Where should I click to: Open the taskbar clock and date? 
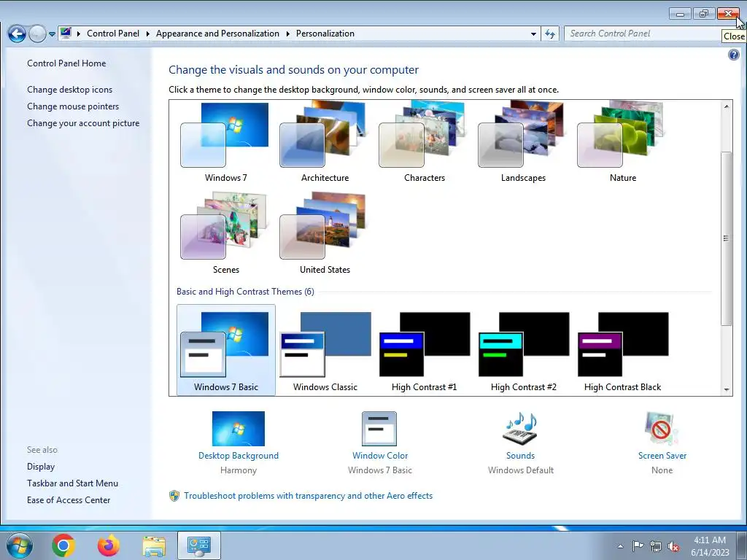coord(710,546)
